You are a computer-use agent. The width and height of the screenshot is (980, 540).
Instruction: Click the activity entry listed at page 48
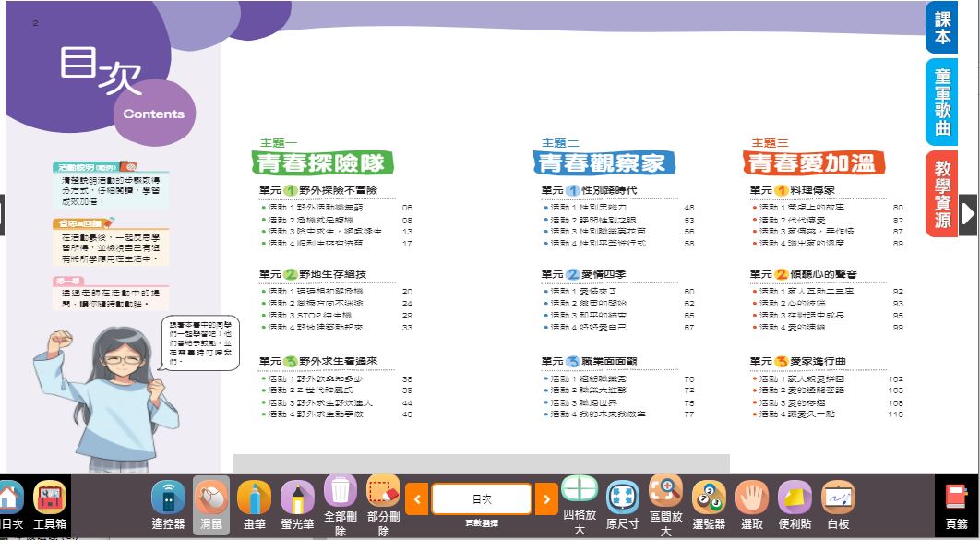[x=619, y=208]
